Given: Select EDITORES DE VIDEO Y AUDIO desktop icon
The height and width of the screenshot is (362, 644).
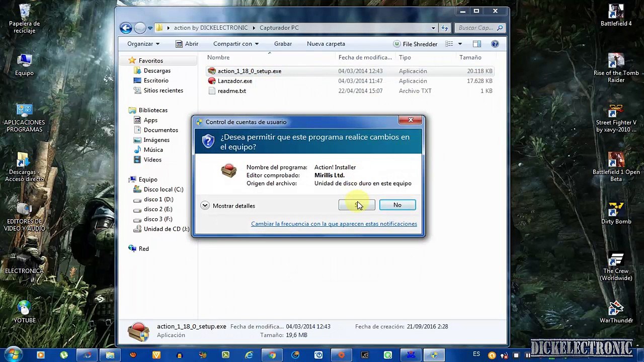Looking at the screenshot, I should click(24, 217).
